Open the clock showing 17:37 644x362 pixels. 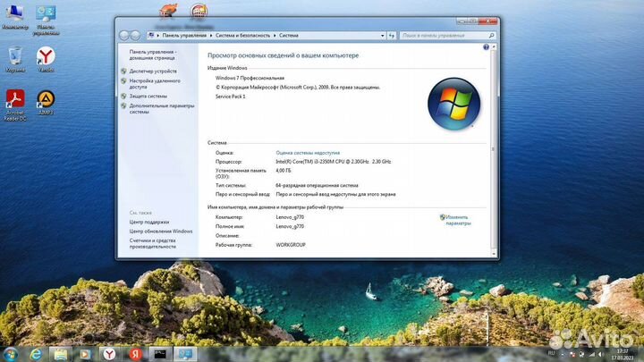pos(623,355)
